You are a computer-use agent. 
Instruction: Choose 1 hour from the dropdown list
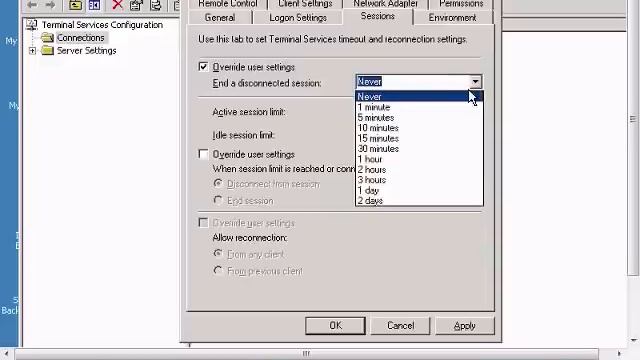point(419,159)
